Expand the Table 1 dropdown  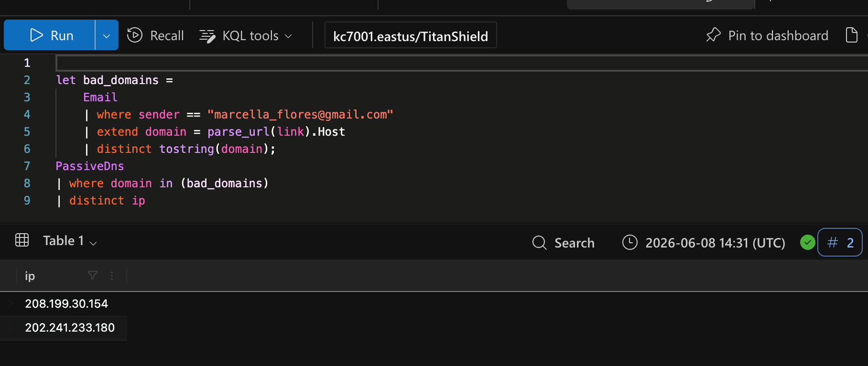pyautogui.click(x=70, y=241)
